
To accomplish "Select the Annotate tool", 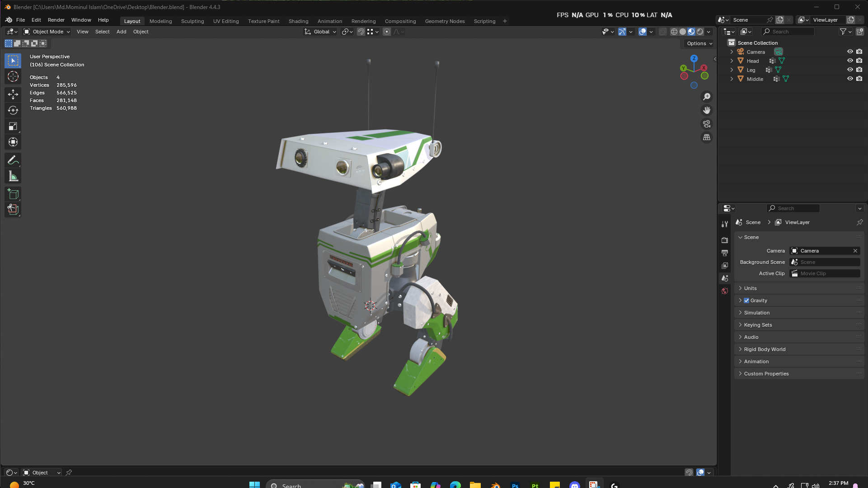I will (13, 160).
